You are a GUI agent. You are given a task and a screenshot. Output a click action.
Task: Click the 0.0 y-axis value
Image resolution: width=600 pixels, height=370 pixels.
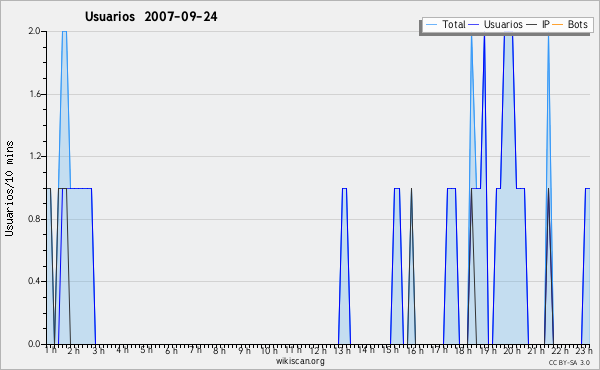34,344
